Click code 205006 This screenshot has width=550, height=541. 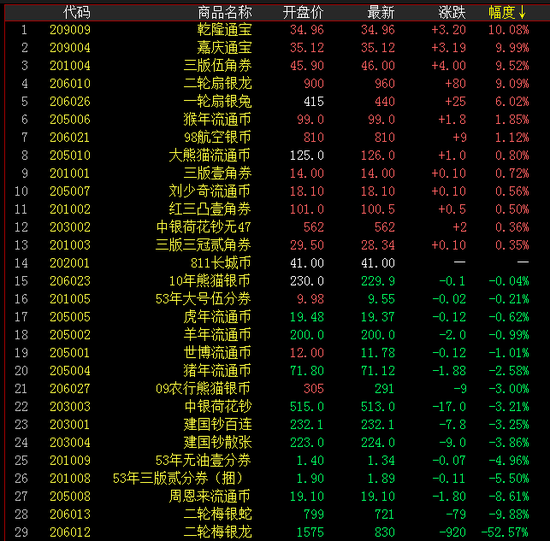[70, 120]
